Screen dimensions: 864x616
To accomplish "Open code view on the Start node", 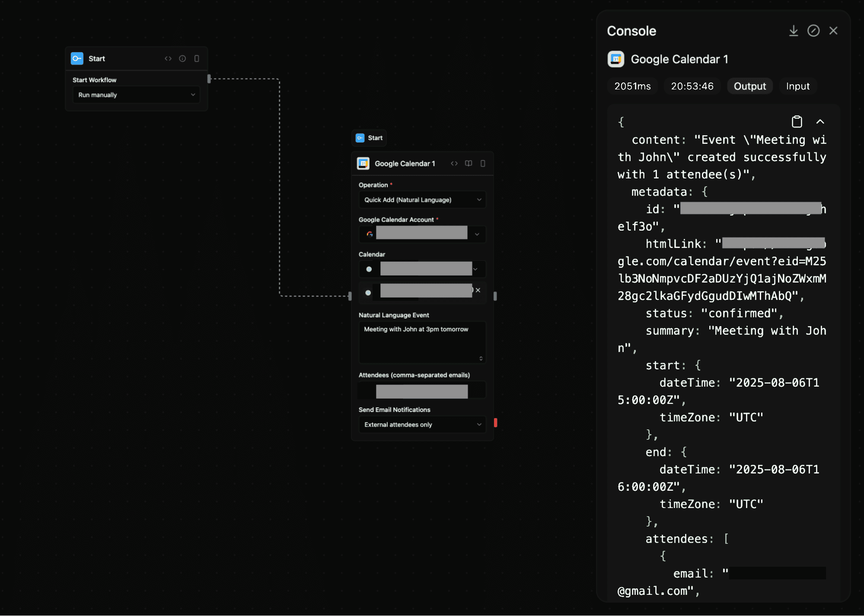I will click(168, 58).
